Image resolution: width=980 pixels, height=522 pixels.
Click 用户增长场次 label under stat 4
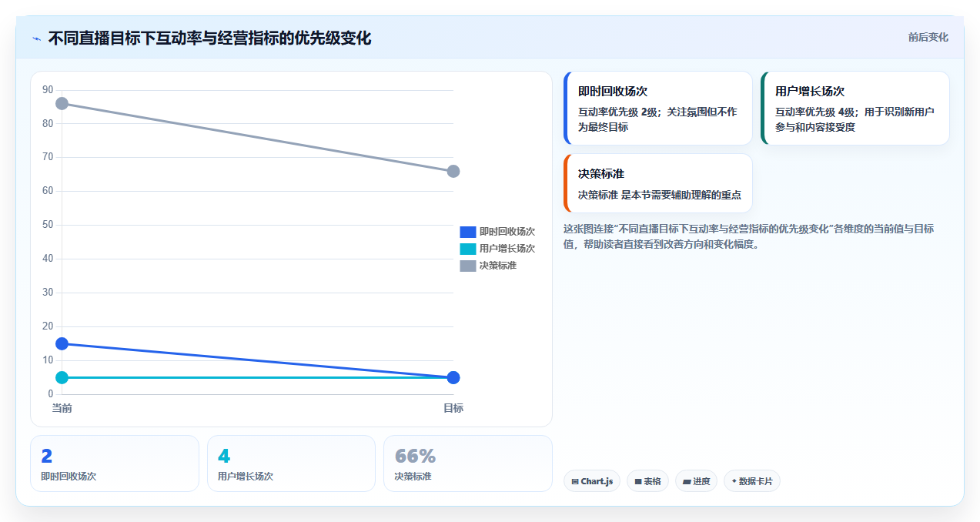point(246,477)
